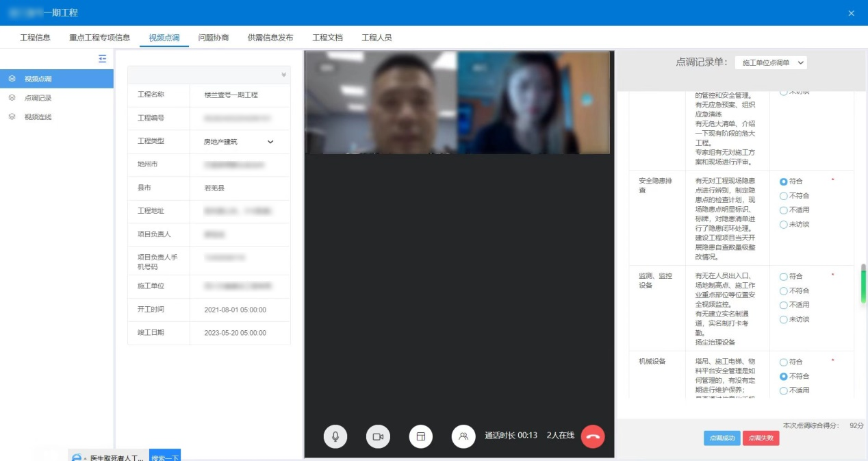This screenshot has height=461, width=868.
Task: Click the green vertical scrollbar handle
Action: pyautogui.click(x=863, y=284)
